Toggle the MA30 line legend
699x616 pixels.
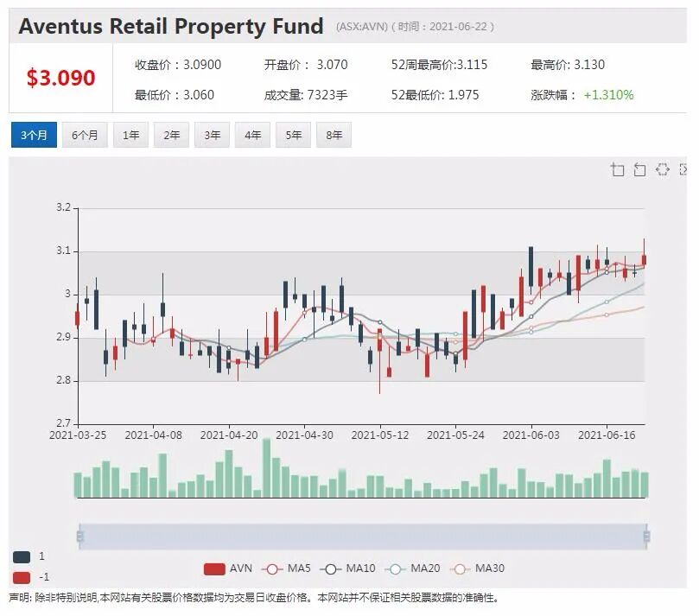click(477, 568)
